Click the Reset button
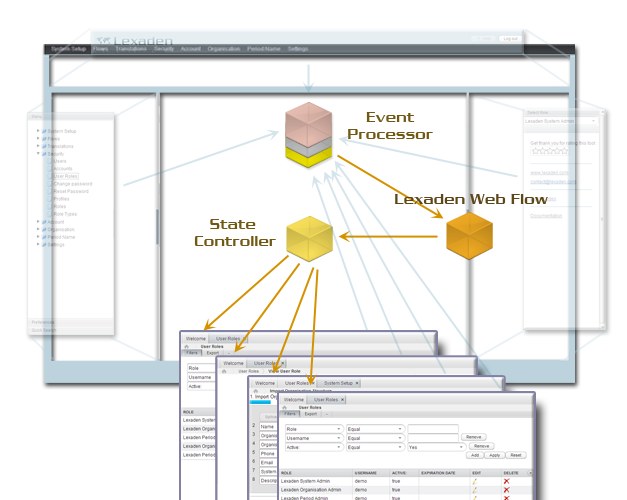This screenshot has width=627, height=500. tap(516, 455)
